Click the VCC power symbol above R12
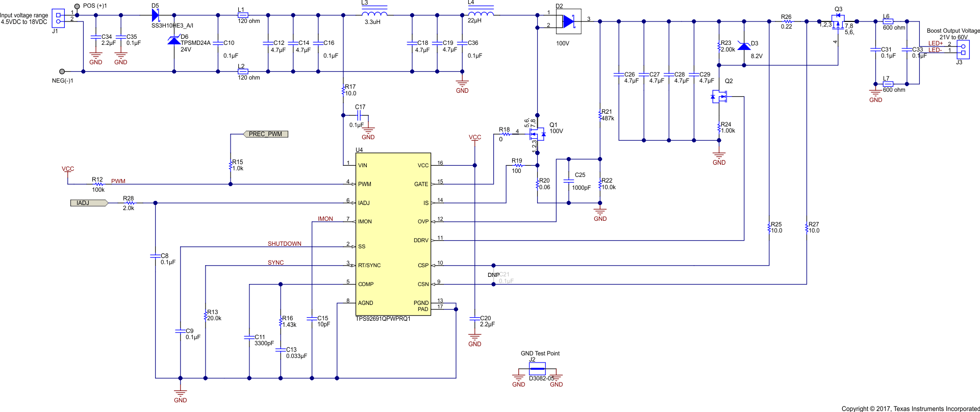Viewport: 980px width, 412px height. 68,171
